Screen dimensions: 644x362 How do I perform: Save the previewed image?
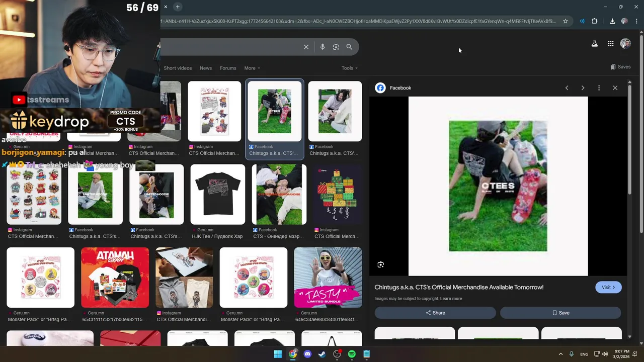tap(560, 313)
